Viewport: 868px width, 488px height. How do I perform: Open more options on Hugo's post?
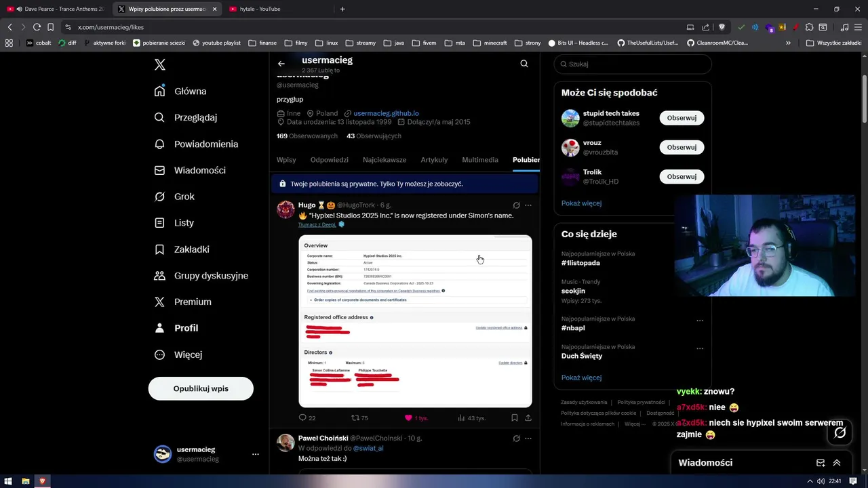coord(528,205)
